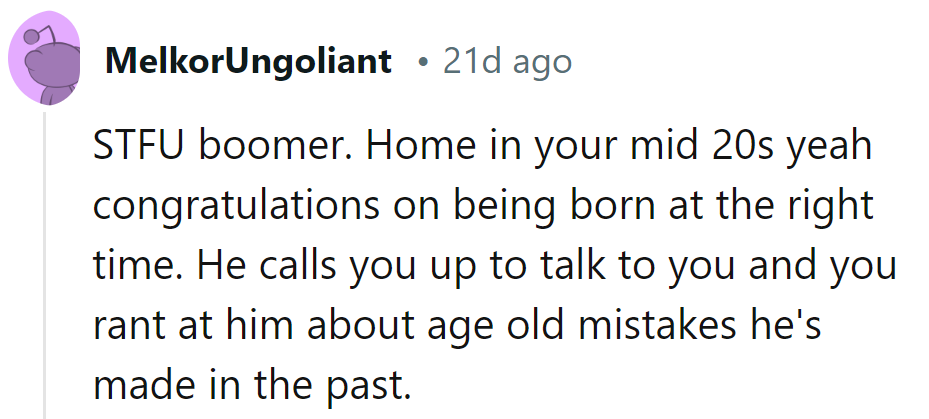Open the MelkorUngoliant username profile link

[x=248, y=63]
